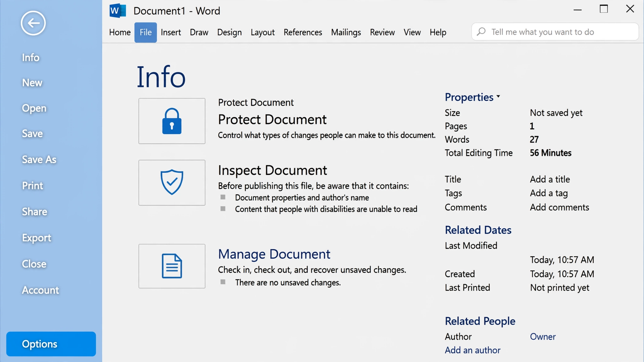Open Share in the sidebar
This screenshot has height=362, width=644.
35,212
